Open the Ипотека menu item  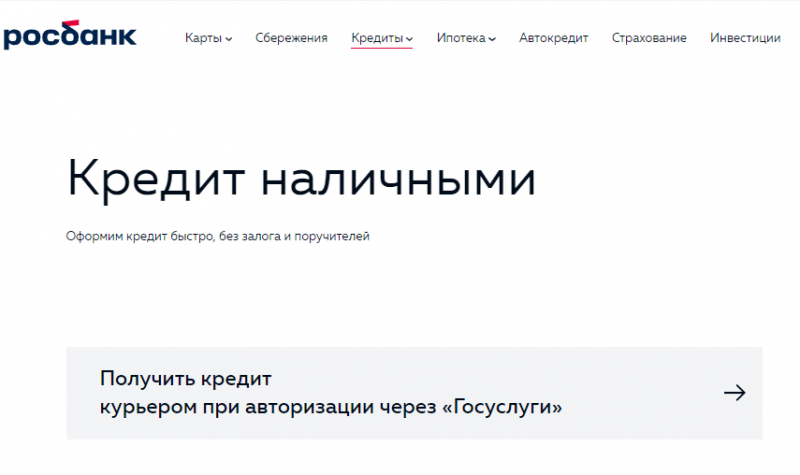[x=461, y=38]
